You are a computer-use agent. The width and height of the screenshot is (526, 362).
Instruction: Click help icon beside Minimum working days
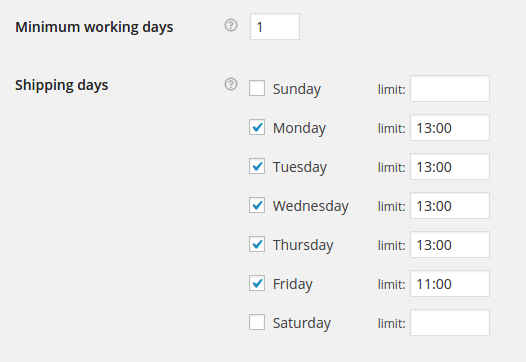(231, 25)
